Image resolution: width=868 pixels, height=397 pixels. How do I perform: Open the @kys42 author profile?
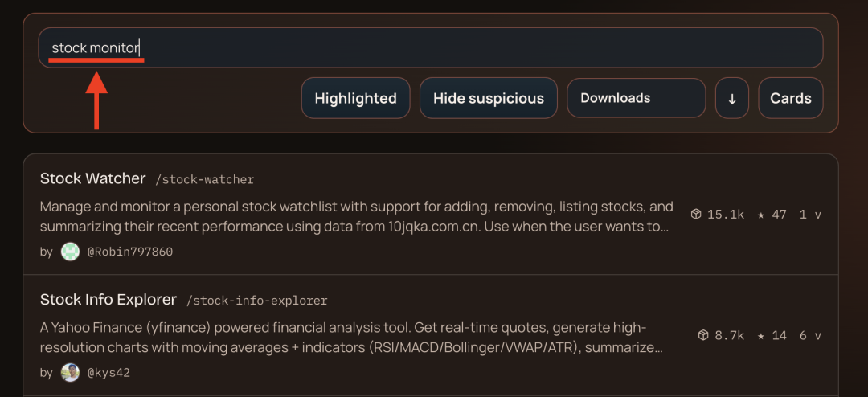(x=108, y=373)
